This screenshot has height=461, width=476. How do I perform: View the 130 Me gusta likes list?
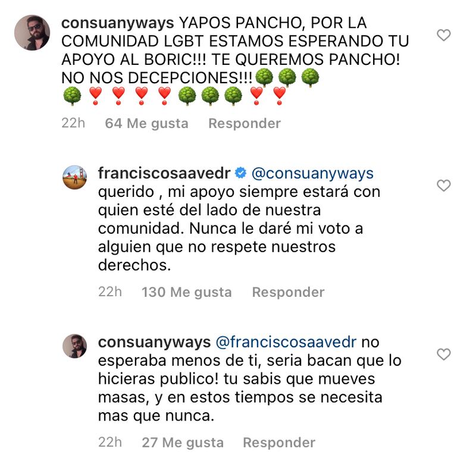[x=187, y=292]
